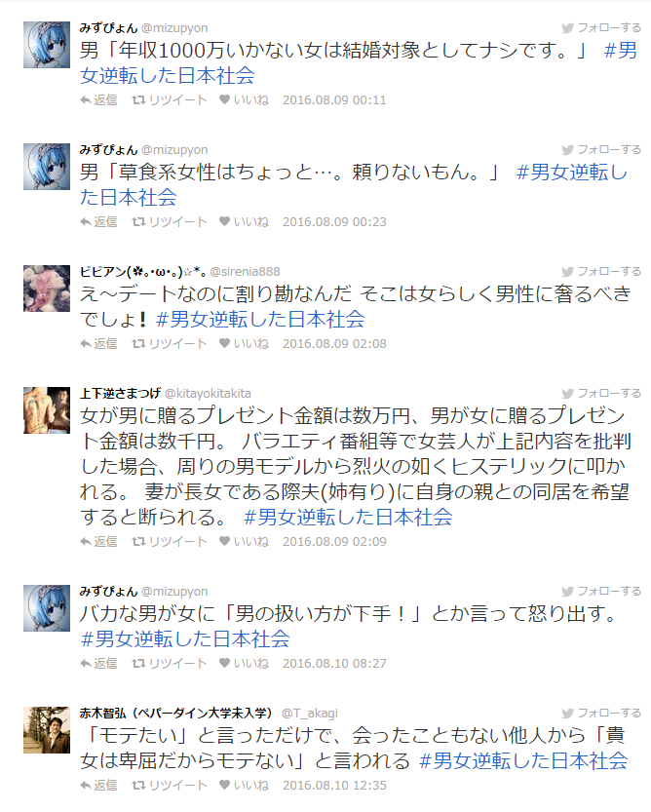Click the kitayokitakita avatar image

pyautogui.click(x=47, y=410)
